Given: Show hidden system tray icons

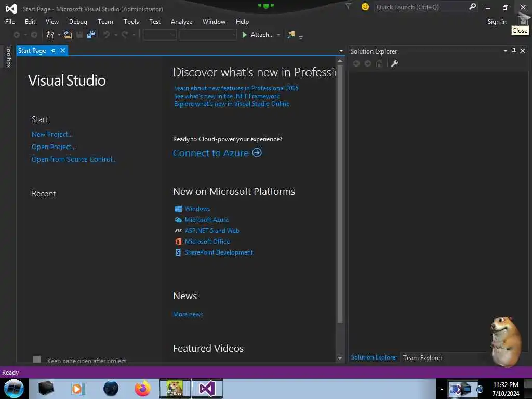Looking at the screenshot, I should pyautogui.click(x=442, y=389).
